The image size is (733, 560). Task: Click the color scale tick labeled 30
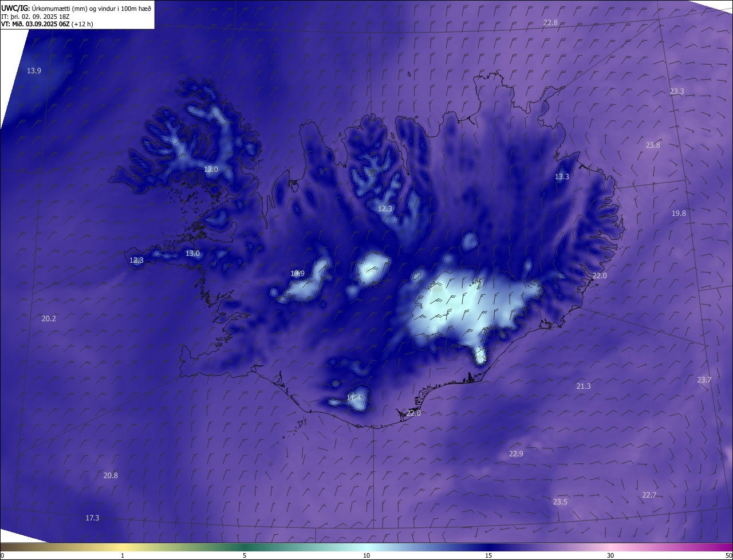pyautogui.click(x=610, y=555)
